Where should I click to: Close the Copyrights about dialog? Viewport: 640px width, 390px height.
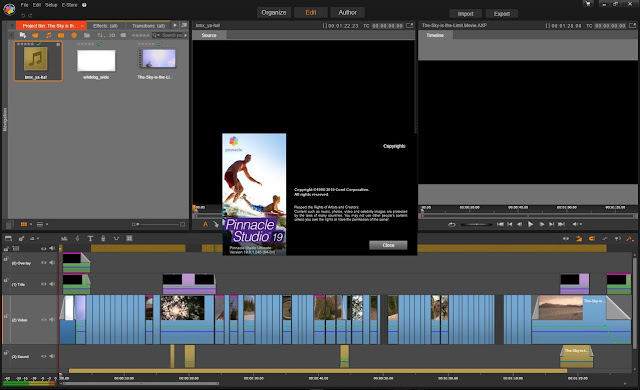click(388, 245)
